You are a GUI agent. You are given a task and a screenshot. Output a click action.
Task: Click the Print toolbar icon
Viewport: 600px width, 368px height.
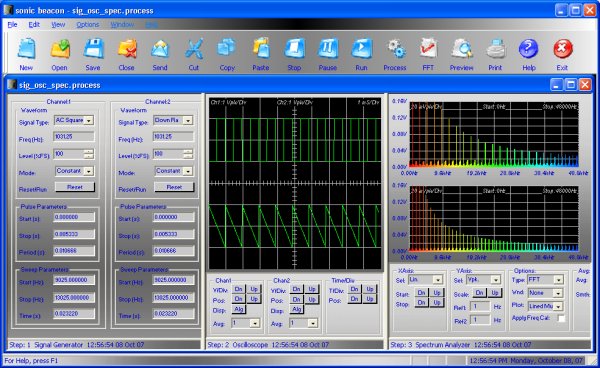click(495, 49)
